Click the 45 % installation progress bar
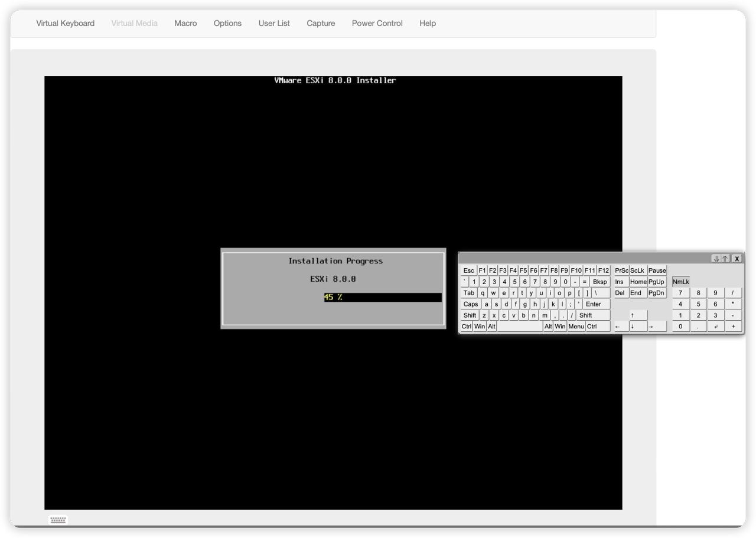 [382, 297]
